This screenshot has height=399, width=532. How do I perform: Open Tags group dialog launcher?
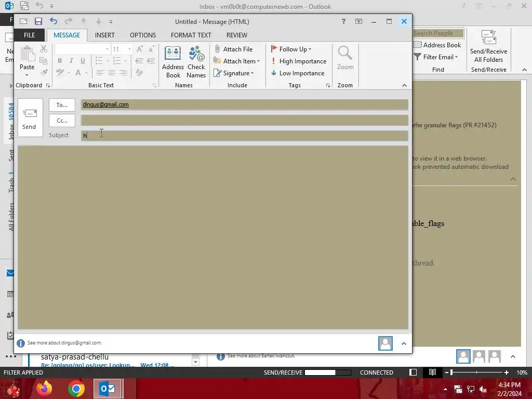pos(328,86)
